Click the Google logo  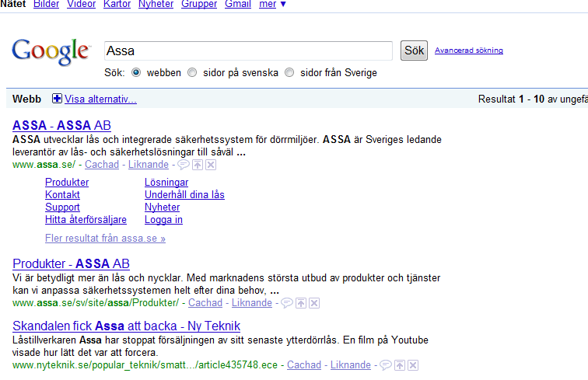click(51, 51)
